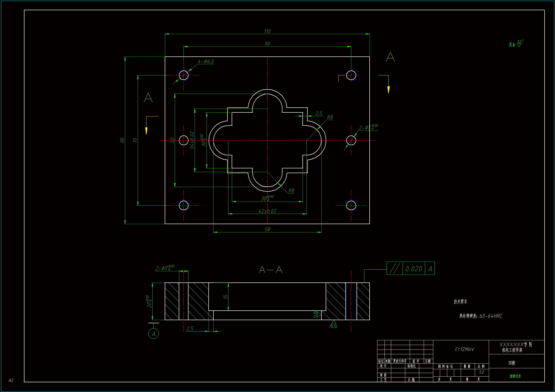Select the 110 overall width dimension text
This screenshot has height=392, width=555.
pyautogui.click(x=267, y=31)
